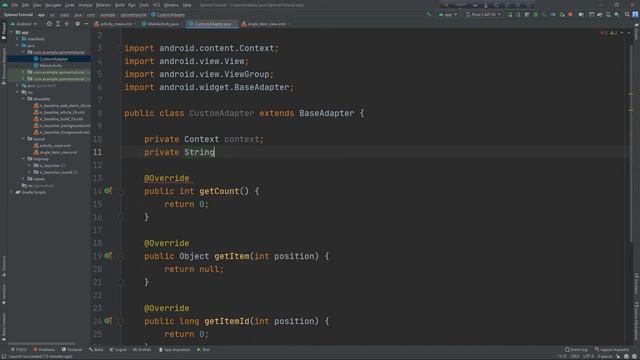640x360 pixels.
Task: Click the override gutter icon at line 14
Action: [108, 191]
